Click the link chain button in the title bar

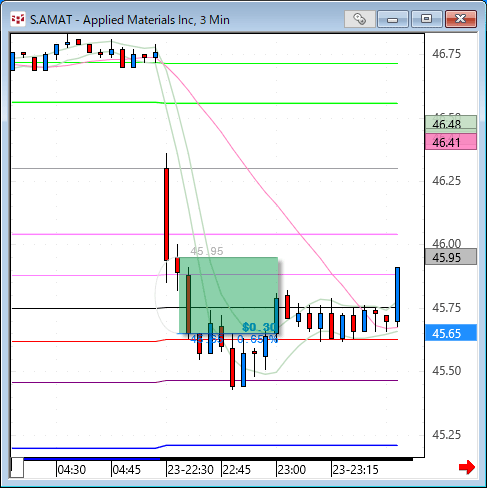coord(360,19)
